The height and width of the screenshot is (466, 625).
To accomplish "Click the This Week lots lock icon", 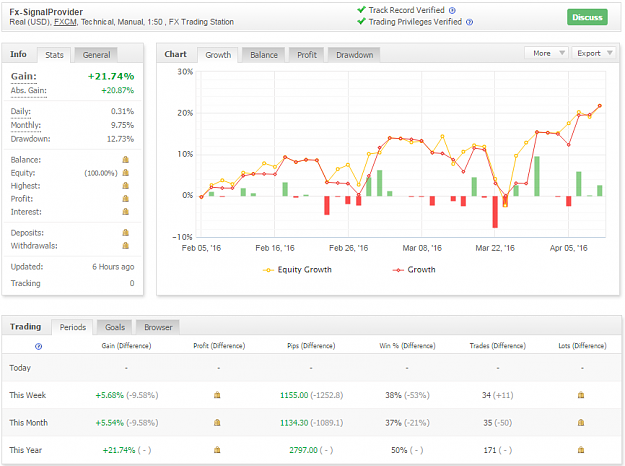I will click(x=581, y=395).
